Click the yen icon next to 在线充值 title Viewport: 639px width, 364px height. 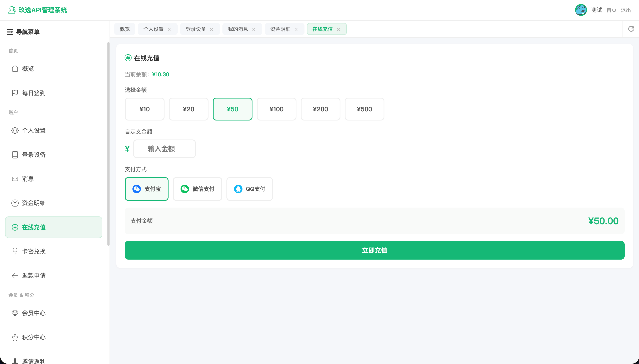(x=128, y=58)
